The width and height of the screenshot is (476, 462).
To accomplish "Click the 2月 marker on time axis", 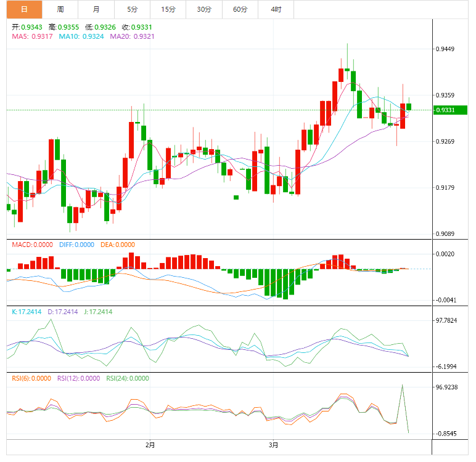I will [x=150, y=445].
